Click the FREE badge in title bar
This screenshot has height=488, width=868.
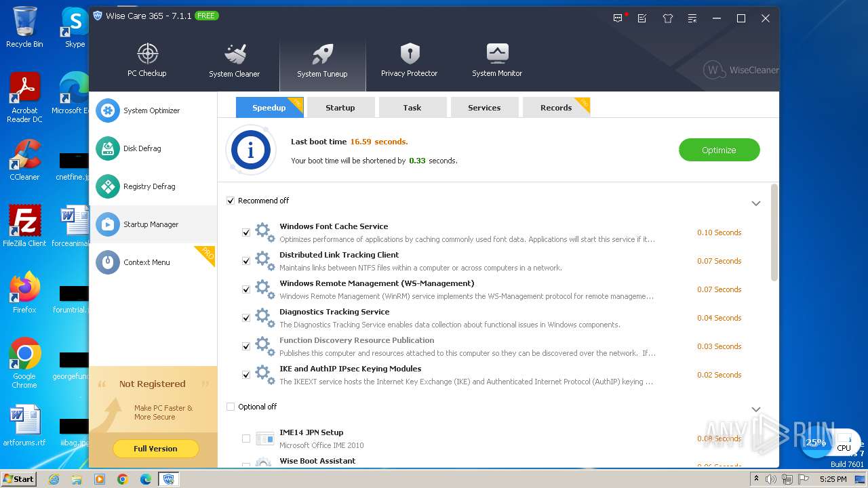point(206,16)
